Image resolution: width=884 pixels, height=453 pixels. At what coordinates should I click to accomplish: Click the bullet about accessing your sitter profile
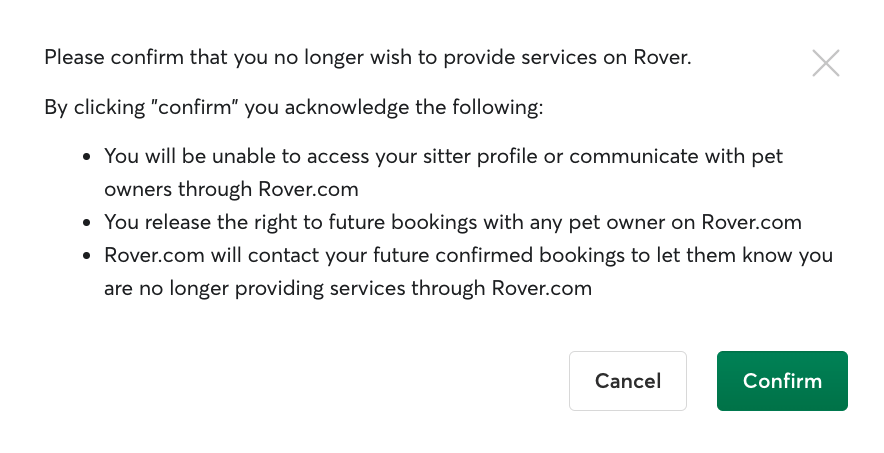click(x=444, y=172)
